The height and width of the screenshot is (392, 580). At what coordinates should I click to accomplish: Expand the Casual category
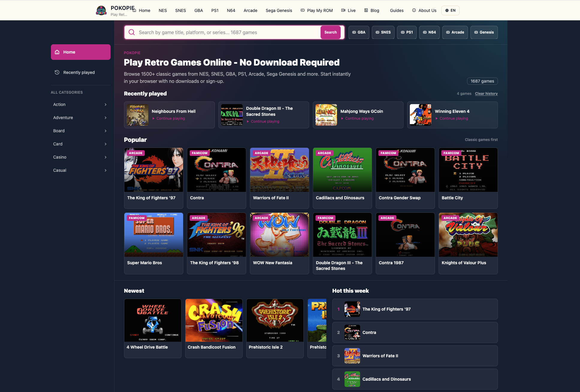click(x=81, y=170)
